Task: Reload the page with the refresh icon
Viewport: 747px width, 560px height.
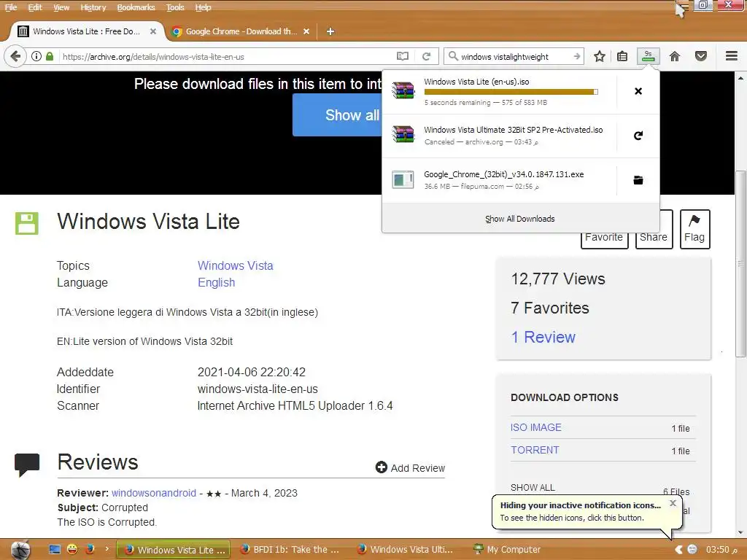Action: [x=426, y=56]
